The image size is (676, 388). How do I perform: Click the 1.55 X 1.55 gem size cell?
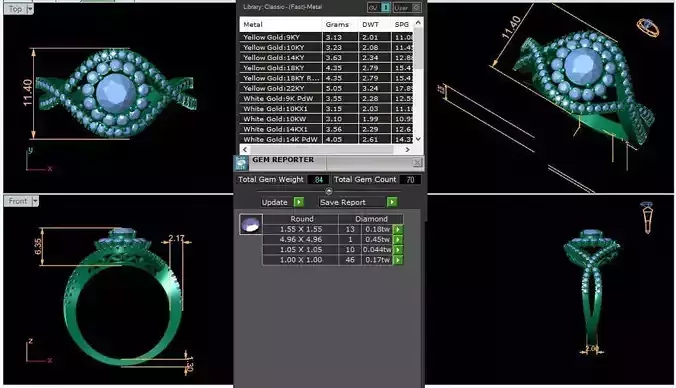[x=300, y=229]
